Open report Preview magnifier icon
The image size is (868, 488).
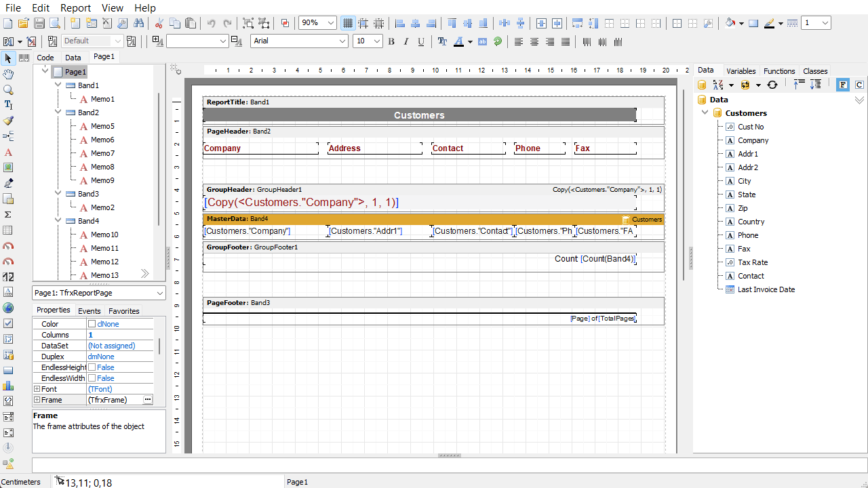pyautogui.click(x=55, y=23)
